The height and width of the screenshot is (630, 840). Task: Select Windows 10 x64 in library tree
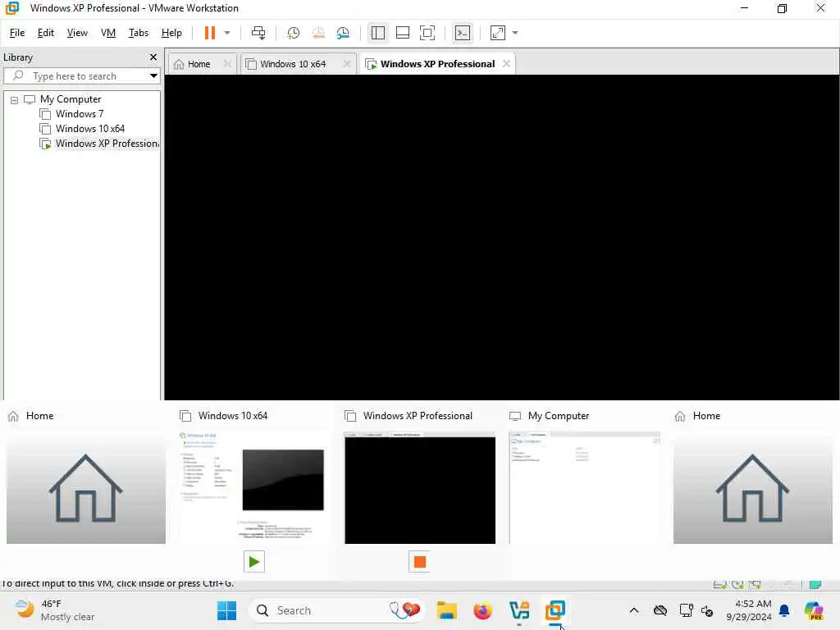(90, 129)
